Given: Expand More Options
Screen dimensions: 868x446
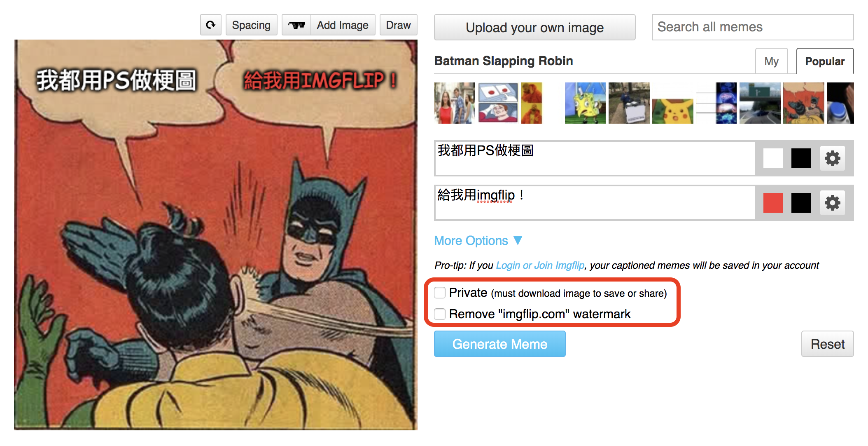Looking at the screenshot, I should [478, 240].
